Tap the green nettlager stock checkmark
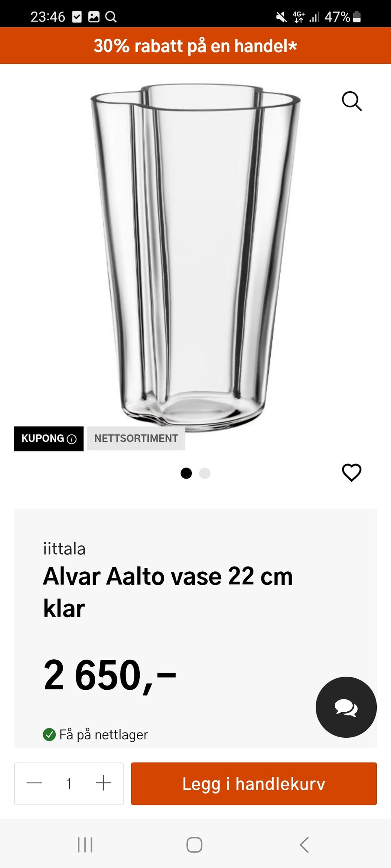Viewport: 391px width, 868px height. point(49,735)
